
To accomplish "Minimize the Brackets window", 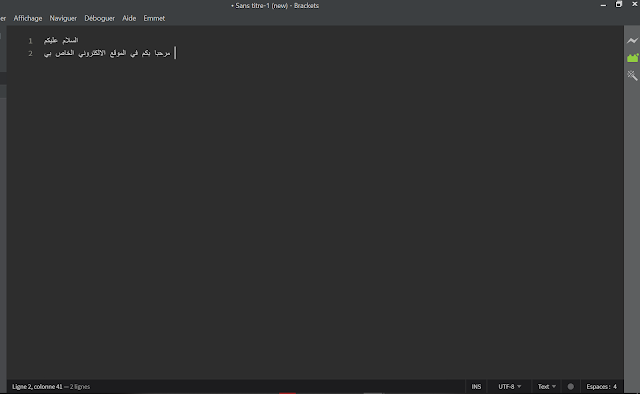I will [x=603, y=5].
